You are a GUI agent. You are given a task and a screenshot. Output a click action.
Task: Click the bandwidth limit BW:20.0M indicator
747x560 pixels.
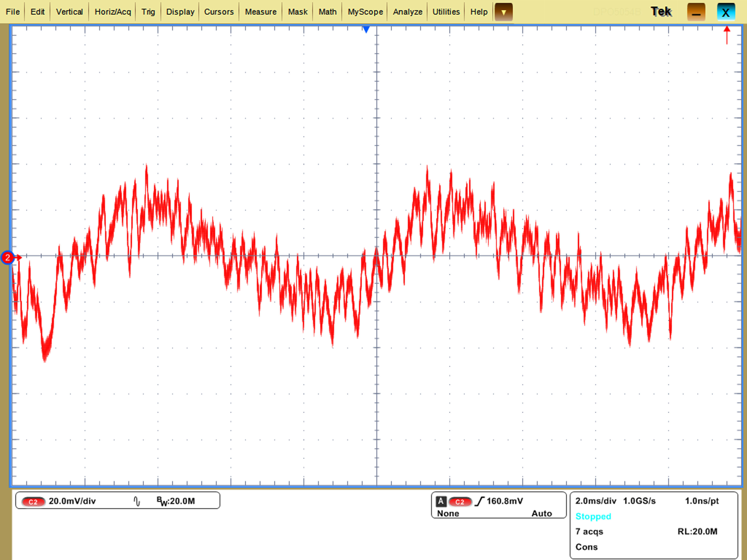click(176, 501)
